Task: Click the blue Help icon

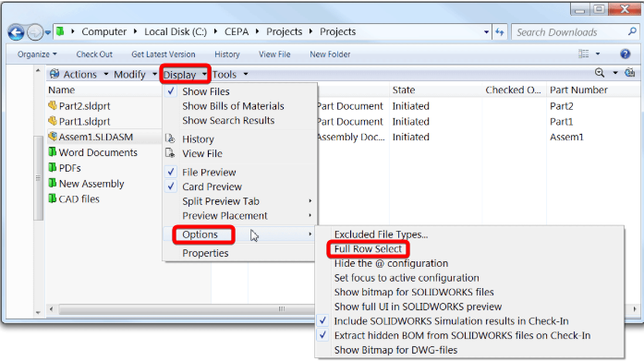Action: [626, 54]
